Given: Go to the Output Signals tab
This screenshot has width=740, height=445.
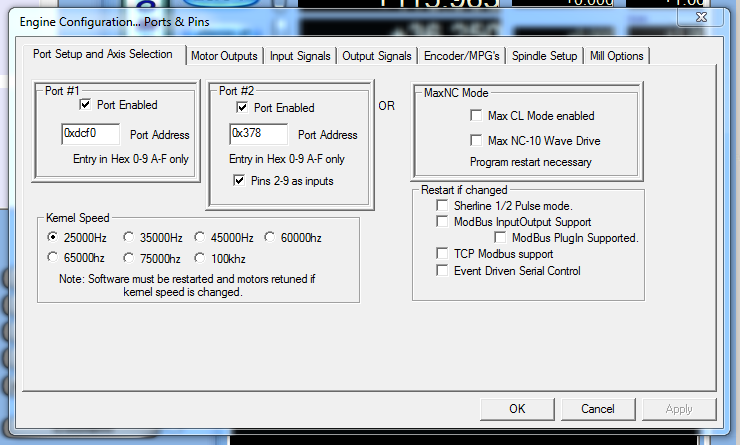Looking at the screenshot, I should [376, 56].
